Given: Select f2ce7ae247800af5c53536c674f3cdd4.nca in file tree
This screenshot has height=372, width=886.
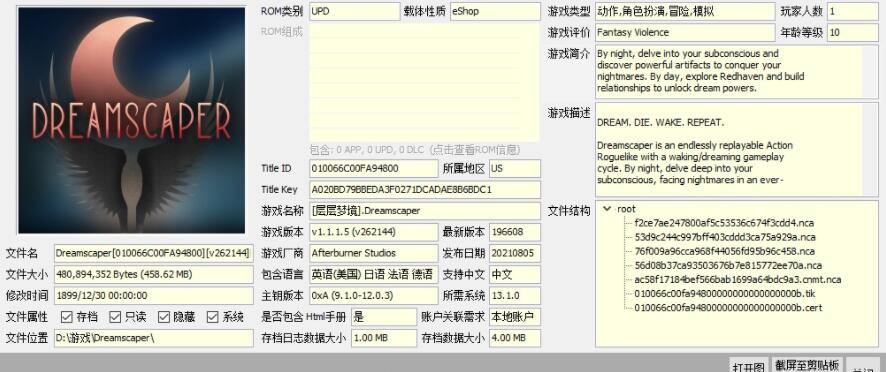Looking at the screenshot, I should point(724,223).
